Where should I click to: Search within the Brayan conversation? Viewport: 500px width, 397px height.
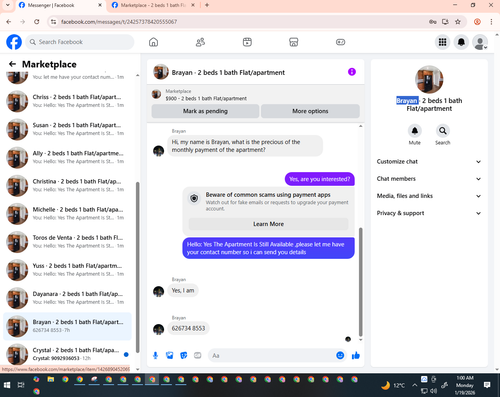click(x=443, y=131)
